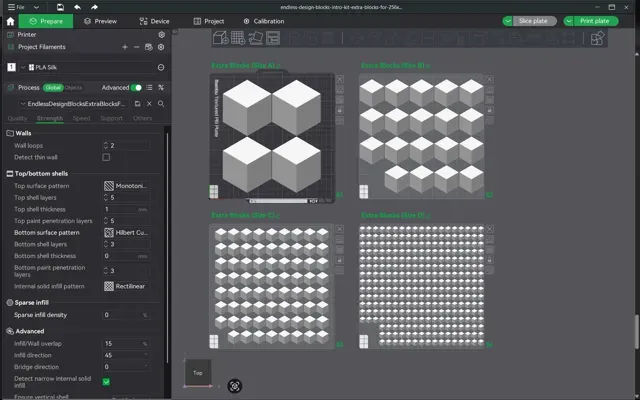Click the Add plate grid icon
640x400 pixels.
[x=238, y=38]
